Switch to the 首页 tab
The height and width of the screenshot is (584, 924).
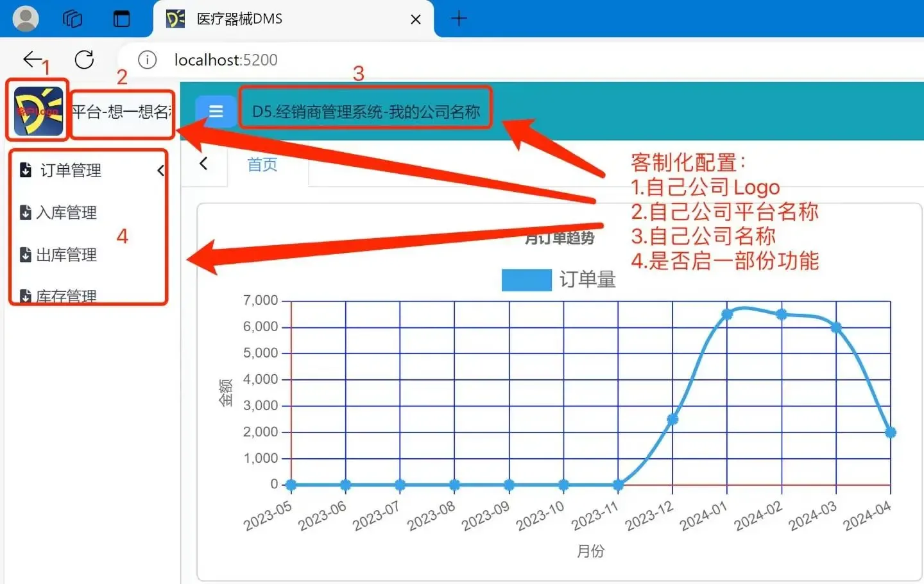tap(262, 164)
